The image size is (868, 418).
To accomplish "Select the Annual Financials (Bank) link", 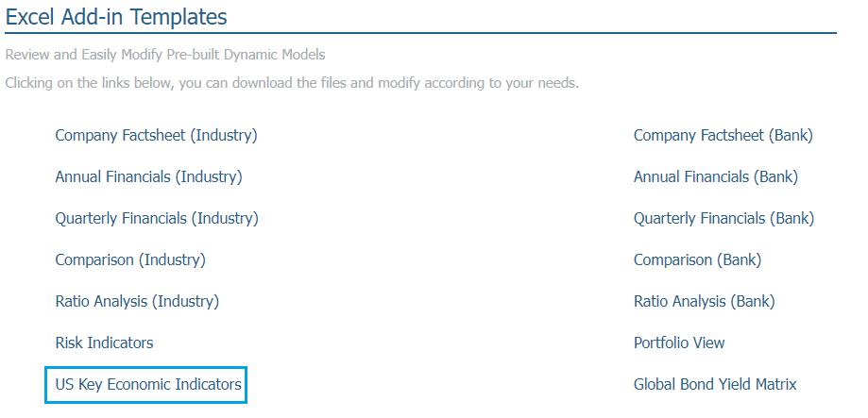I will pyautogui.click(x=716, y=177).
